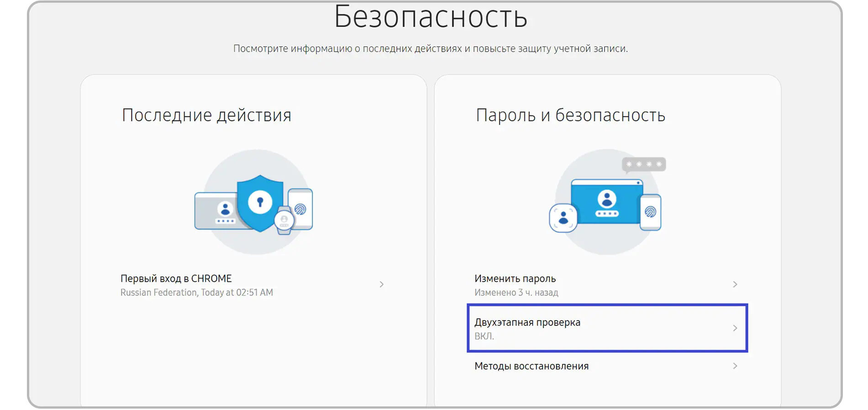Image resolution: width=868 pixels, height=410 pixels.
Task: Expand the chevron beside Методы восстановления
Action: [735, 366]
